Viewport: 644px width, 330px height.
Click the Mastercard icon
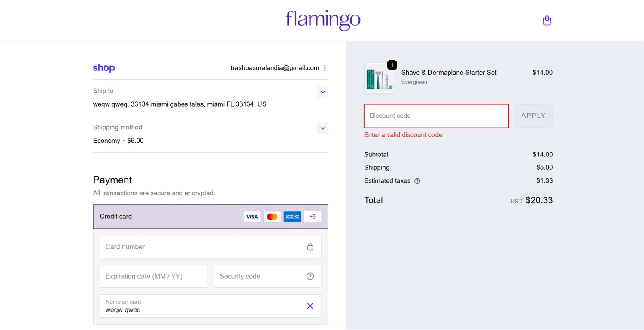click(x=272, y=217)
